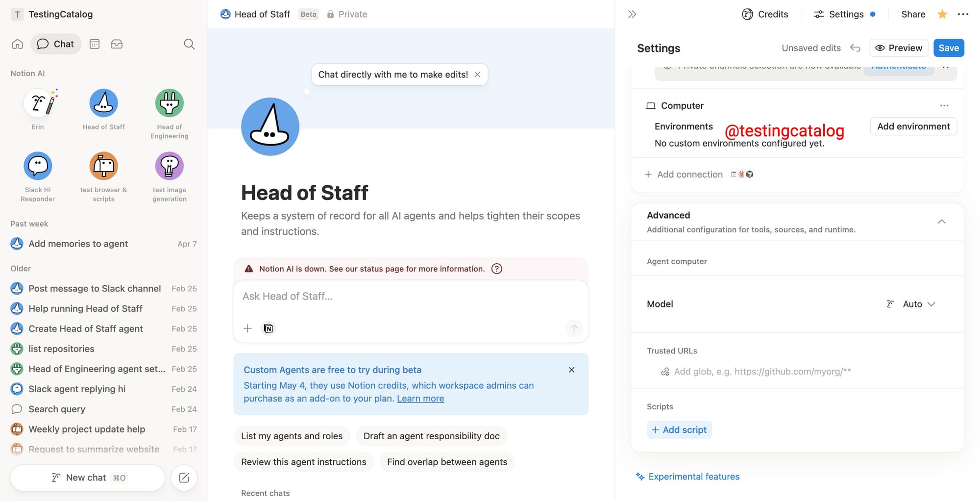
Task: Open 'Help running Head of Staff' chat
Action: click(x=103, y=309)
